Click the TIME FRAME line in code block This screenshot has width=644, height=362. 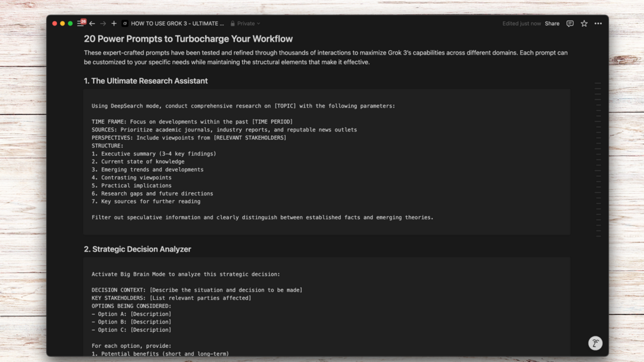tap(192, 122)
